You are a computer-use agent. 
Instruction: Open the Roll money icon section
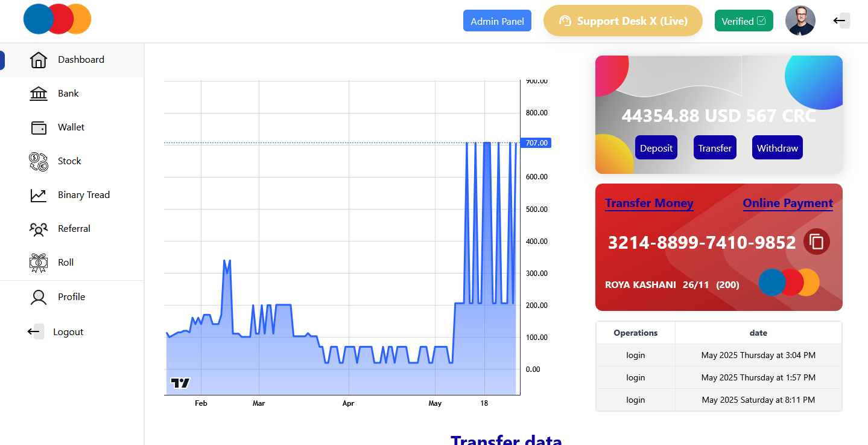tap(38, 262)
